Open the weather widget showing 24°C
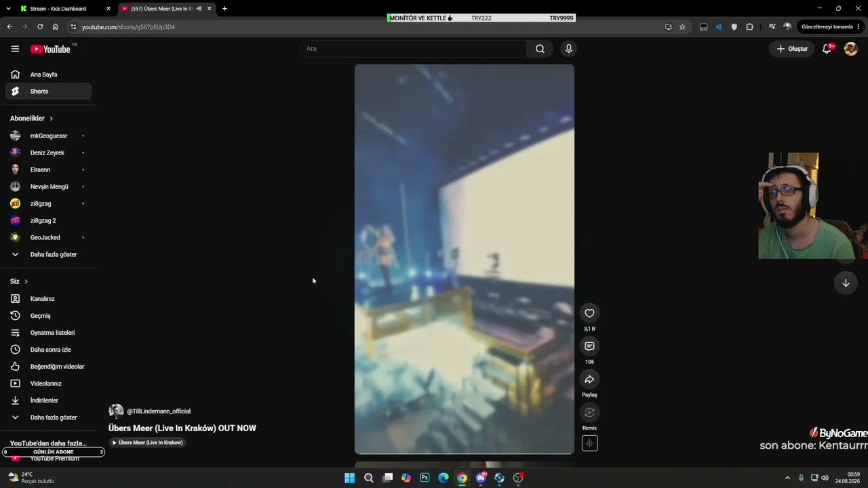The image size is (868, 488). (32, 478)
